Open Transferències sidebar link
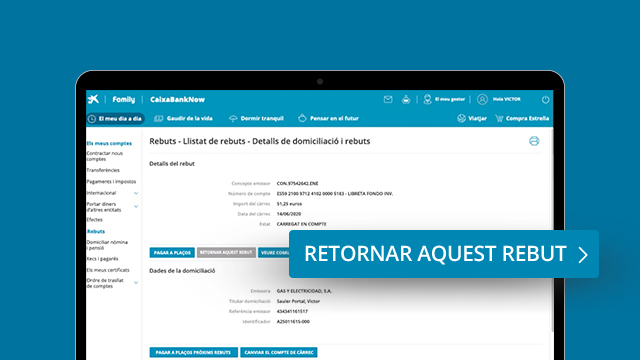The height and width of the screenshot is (360, 640). pos(103,170)
